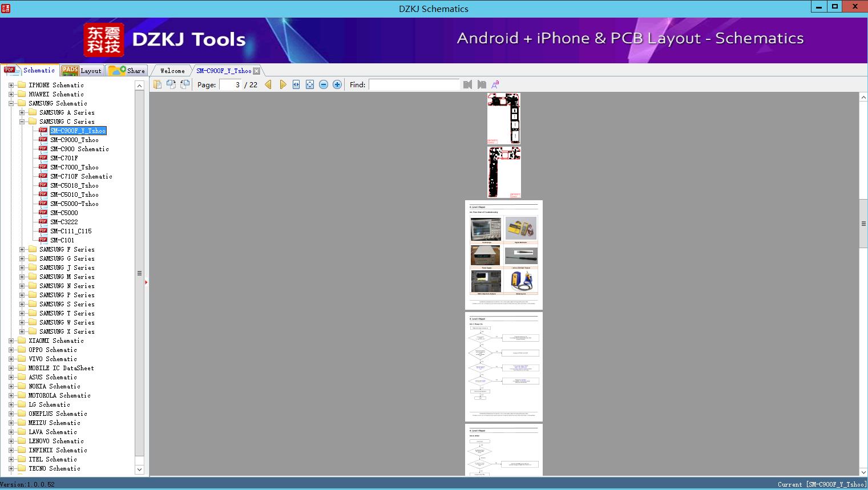Open the SM-C3222 file
This screenshot has height=490, width=868.
pyautogui.click(x=64, y=222)
